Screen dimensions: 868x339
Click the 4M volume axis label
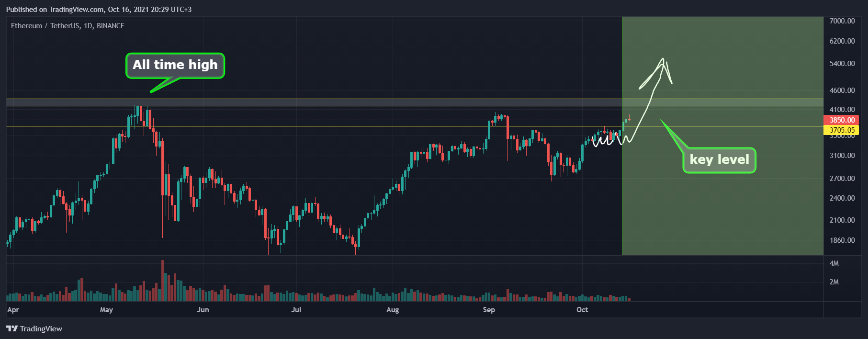pos(834,263)
